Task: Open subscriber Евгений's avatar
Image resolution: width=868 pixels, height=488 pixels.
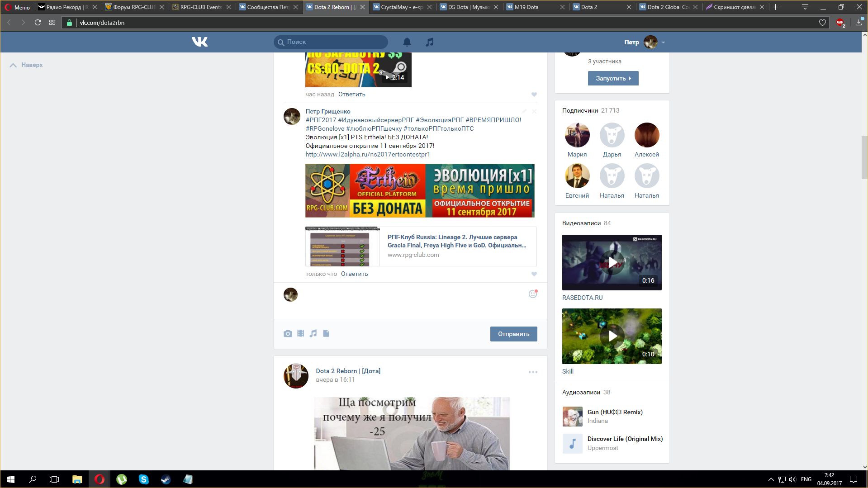Action: pyautogui.click(x=577, y=176)
